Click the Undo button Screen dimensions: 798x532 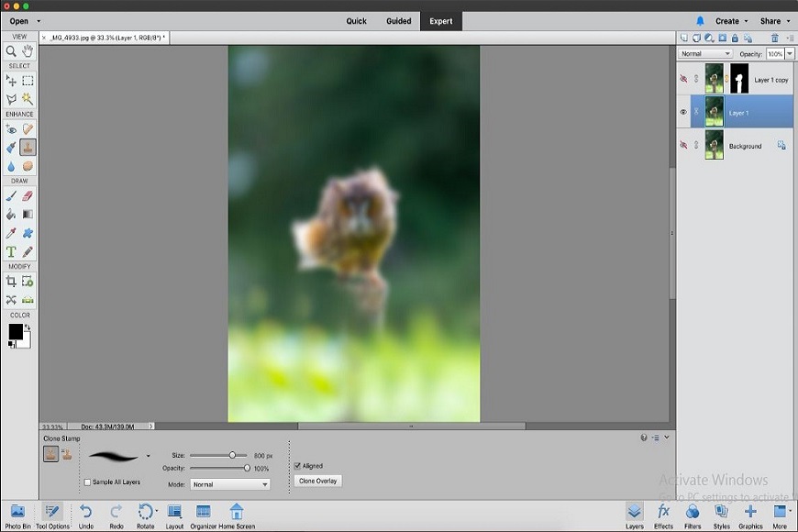[86, 516]
